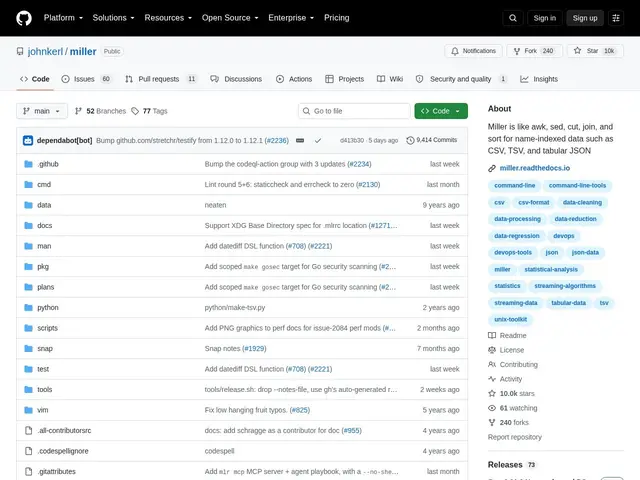Expand the Resources menu
Screen dimensions: 640x480
tap(168, 18)
